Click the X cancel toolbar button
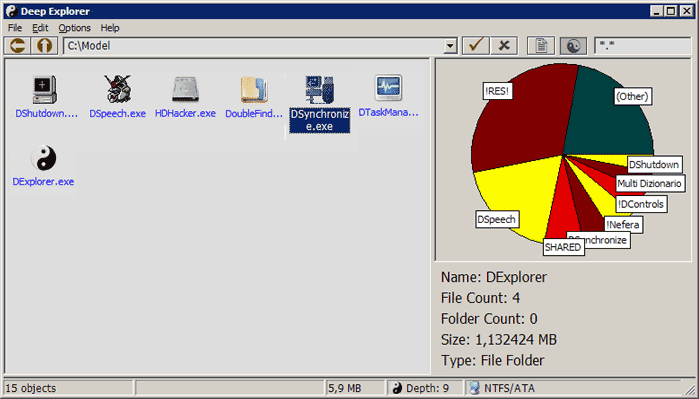 pyautogui.click(x=504, y=45)
